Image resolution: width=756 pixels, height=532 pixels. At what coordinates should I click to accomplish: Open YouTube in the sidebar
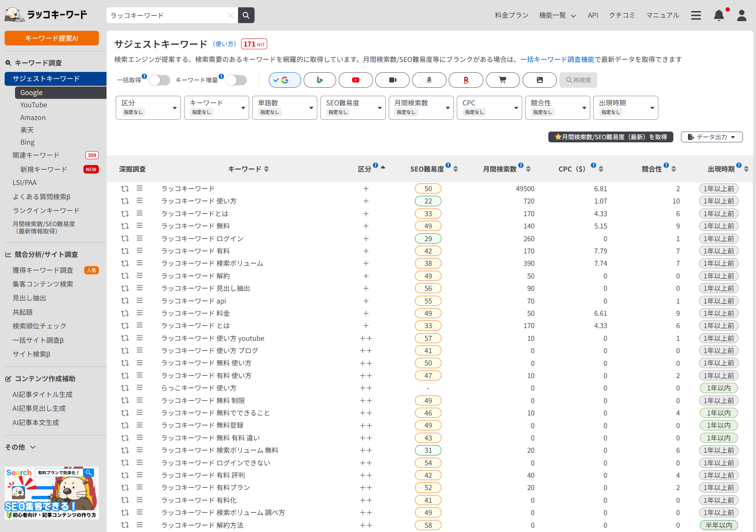pos(34,105)
